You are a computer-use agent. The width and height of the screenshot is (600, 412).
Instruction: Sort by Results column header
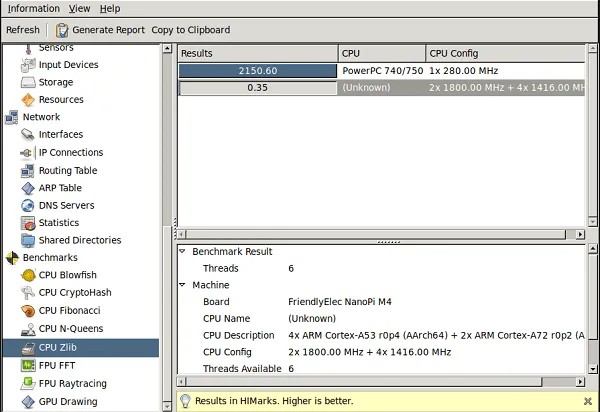(258, 53)
